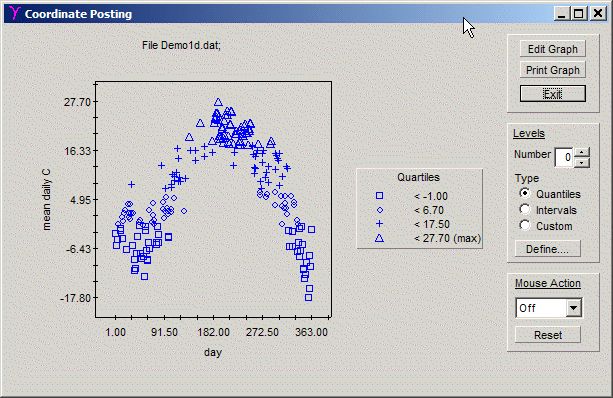Screen dimensions: 613x398
Task: Click the '< 6.70' legend entry
Action: point(429,210)
